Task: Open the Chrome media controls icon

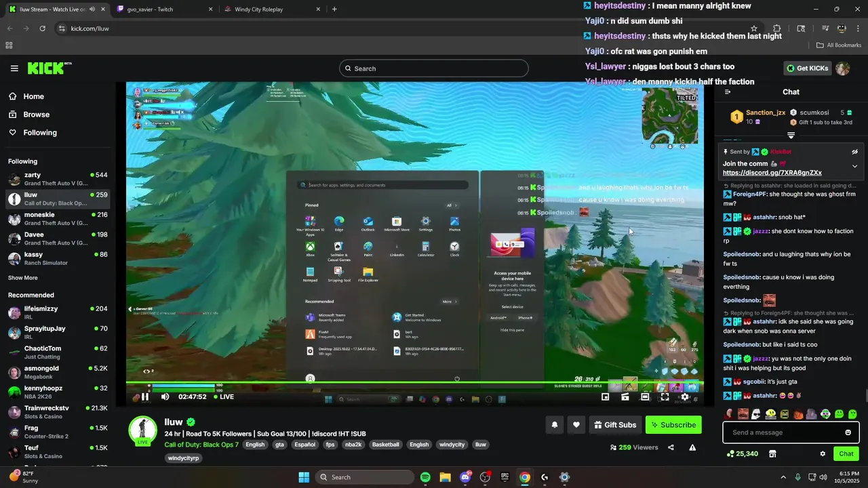Action: tap(825, 28)
